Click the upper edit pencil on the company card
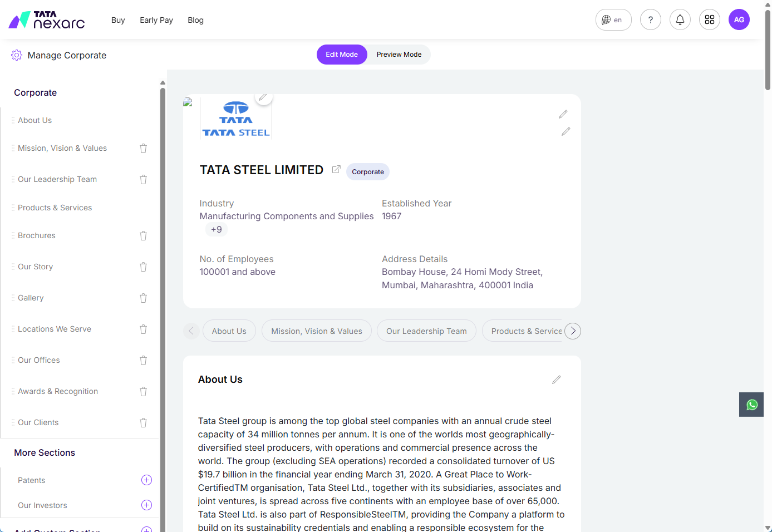The width and height of the screenshot is (772, 532). click(x=563, y=114)
